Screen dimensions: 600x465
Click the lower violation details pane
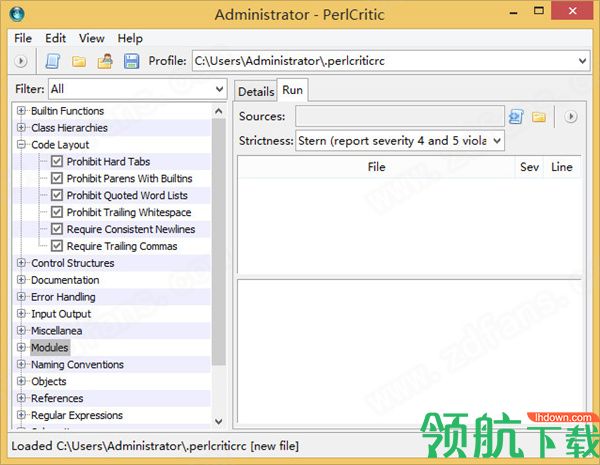409,351
